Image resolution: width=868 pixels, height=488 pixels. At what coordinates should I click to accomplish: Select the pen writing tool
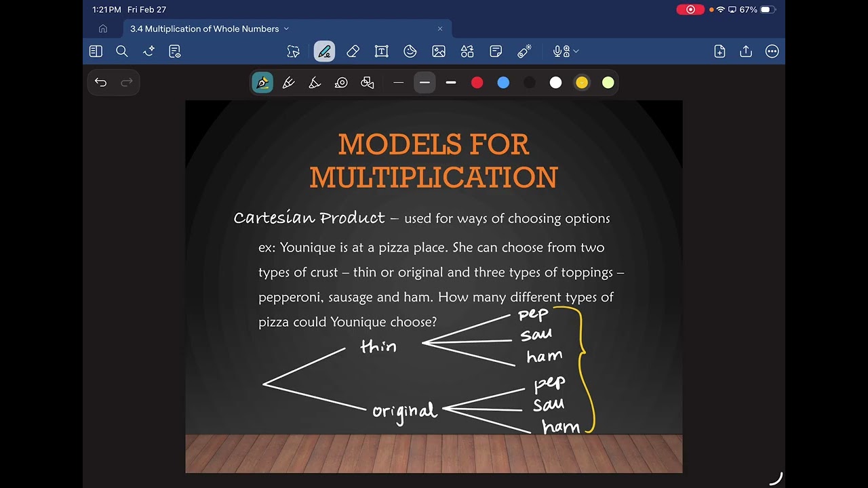point(324,52)
